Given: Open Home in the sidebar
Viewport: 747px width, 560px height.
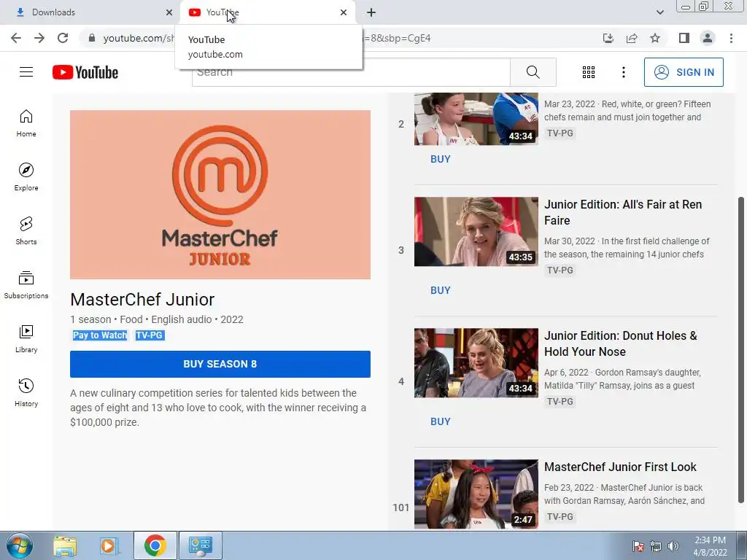Looking at the screenshot, I should [26, 122].
